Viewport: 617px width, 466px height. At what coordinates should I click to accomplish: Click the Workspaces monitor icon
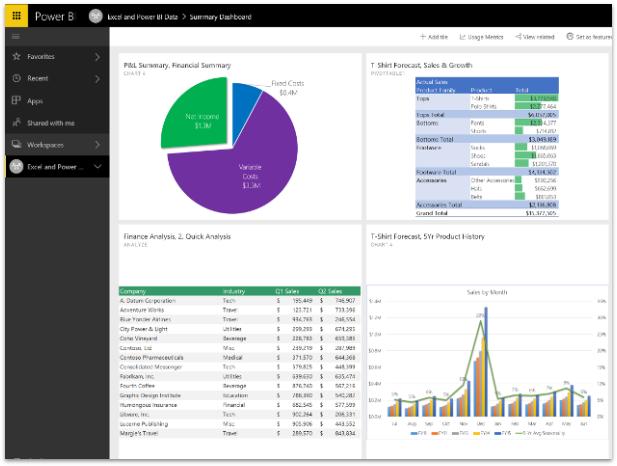click(16, 144)
